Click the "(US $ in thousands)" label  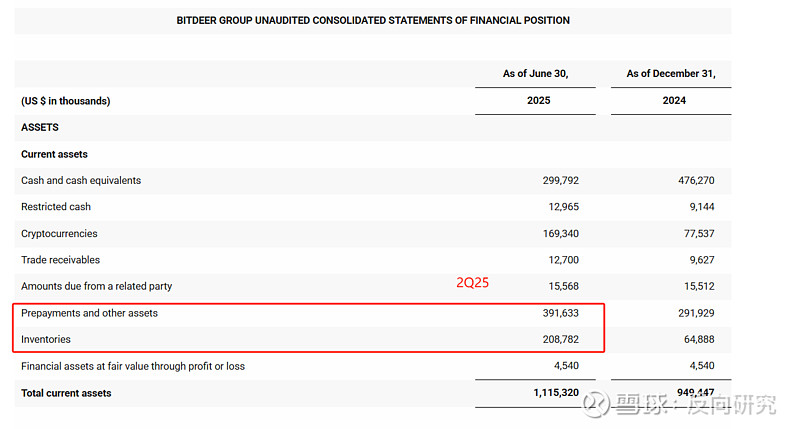point(65,101)
